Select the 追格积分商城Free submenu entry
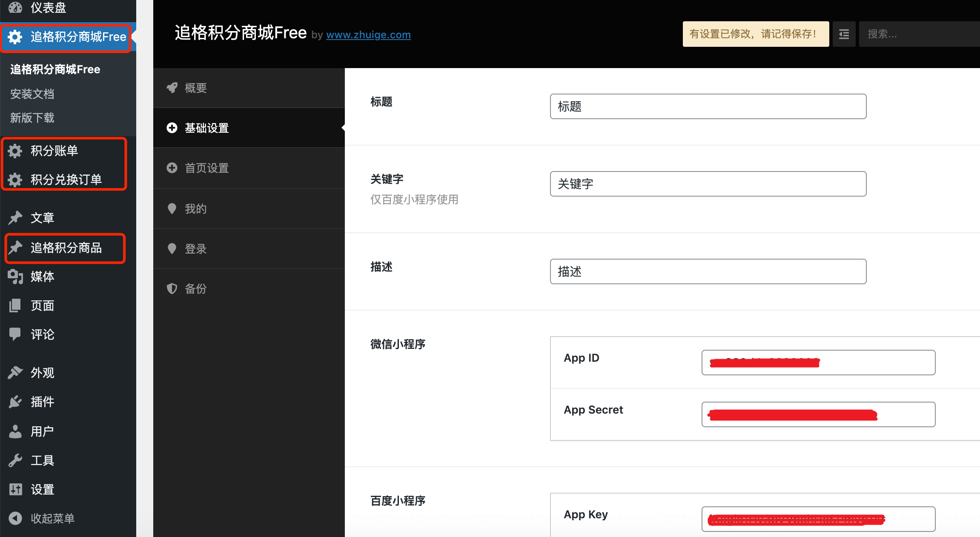This screenshot has width=980, height=537. pyautogui.click(x=55, y=69)
